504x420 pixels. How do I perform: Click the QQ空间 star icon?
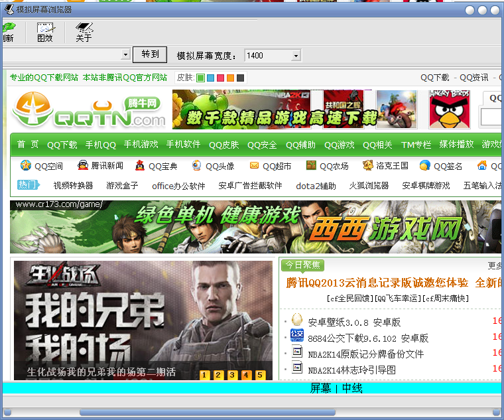(26, 165)
